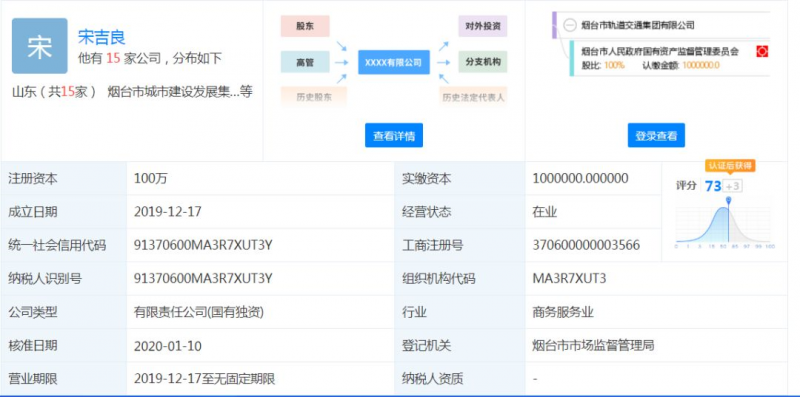Click the 15 家公司 count number

pos(113,58)
